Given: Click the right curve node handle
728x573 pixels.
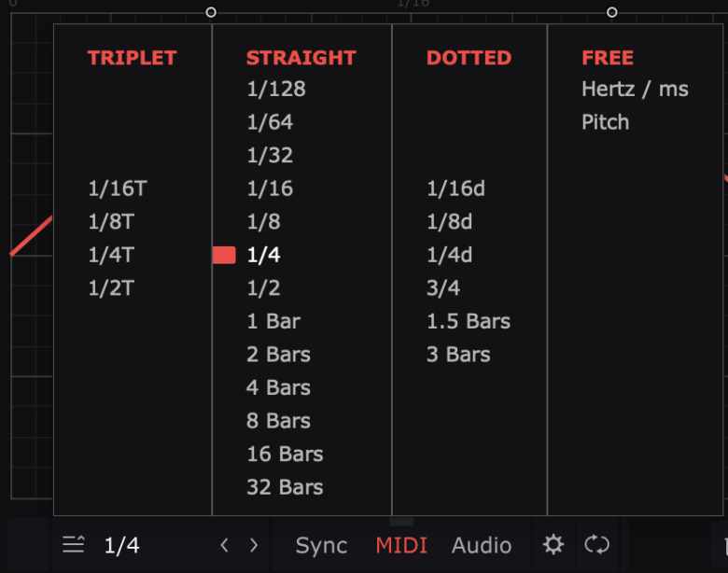Looking at the screenshot, I should click(x=612, y=12).
